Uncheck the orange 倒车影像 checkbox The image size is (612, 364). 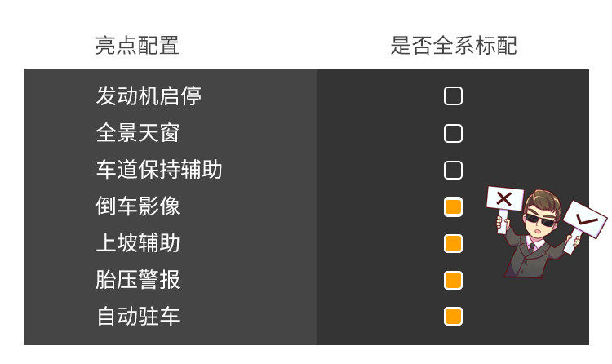(x=453, y=206)
